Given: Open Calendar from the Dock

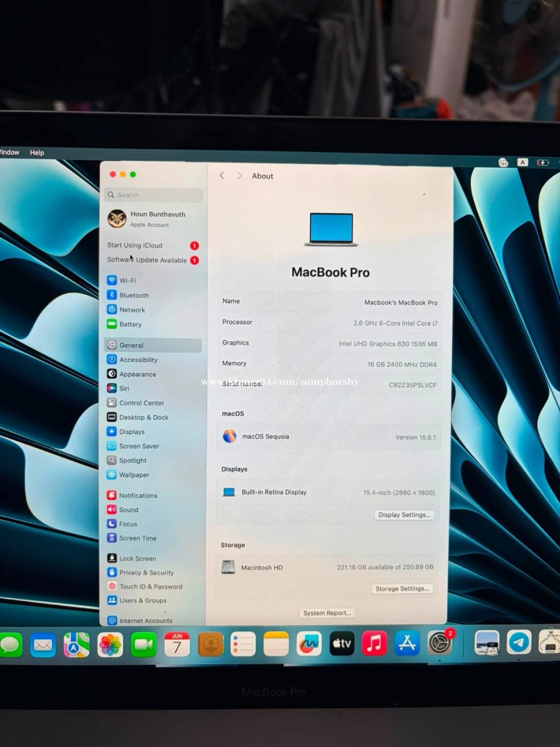Looking at the screenshot, I should 177,645.
